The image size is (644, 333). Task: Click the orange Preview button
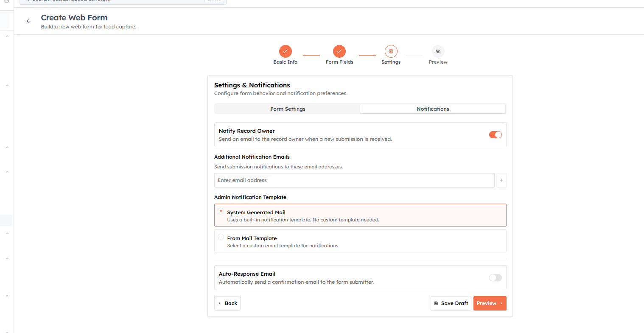(490, 303)
